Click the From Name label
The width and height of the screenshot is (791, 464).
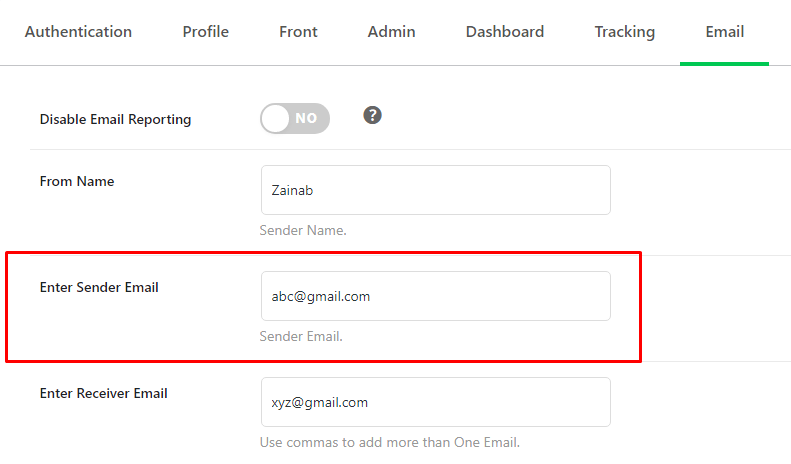pos(77,181)
